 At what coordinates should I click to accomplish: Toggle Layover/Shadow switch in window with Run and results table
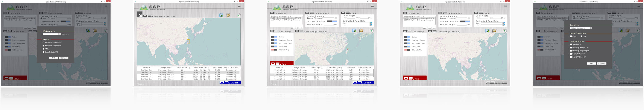point(332,21)
